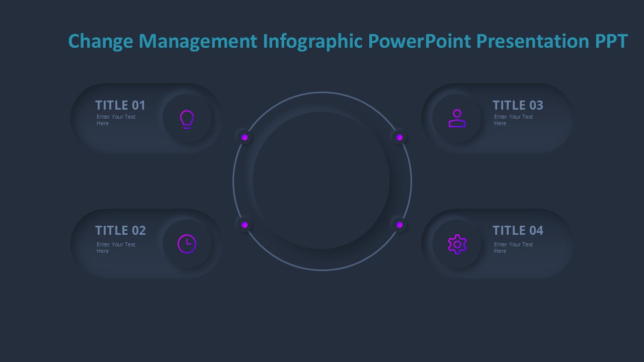
Task: Click the person icon in Title 03
Action: 457,119
